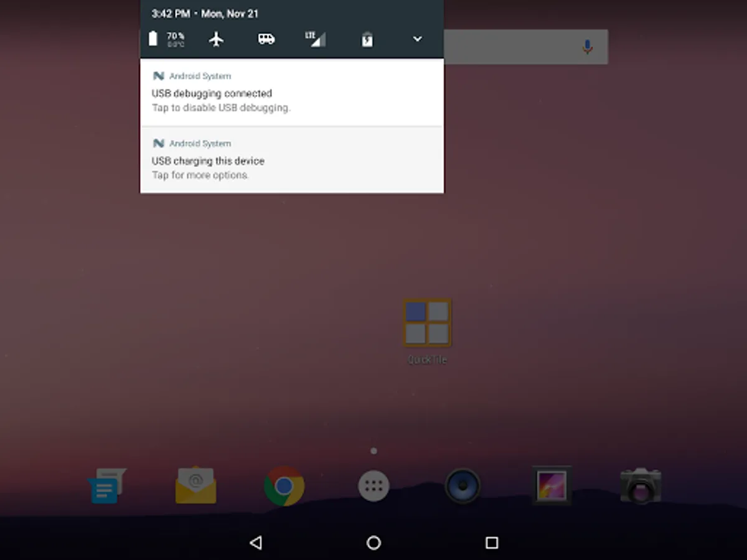
Task: Tap the Google search bar
Action: coord(526,47)
